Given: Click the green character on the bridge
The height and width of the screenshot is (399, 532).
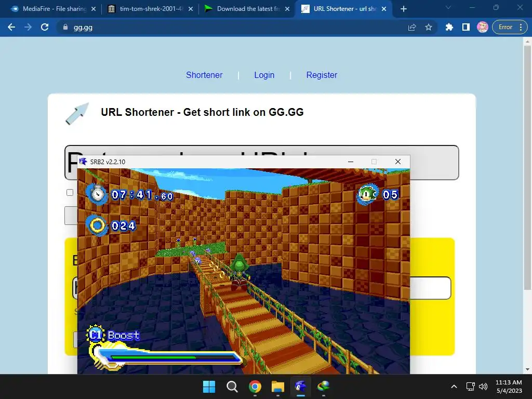Looking at the screenshot, I should (240, 271).
